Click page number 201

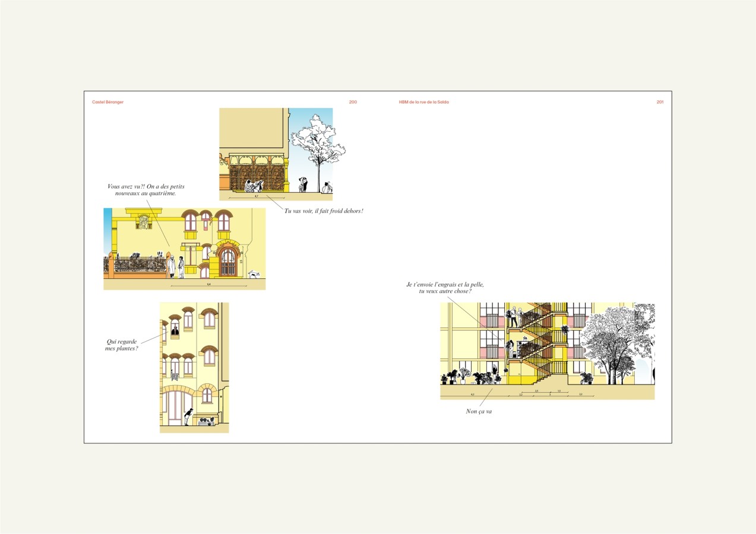click(660, 102)
